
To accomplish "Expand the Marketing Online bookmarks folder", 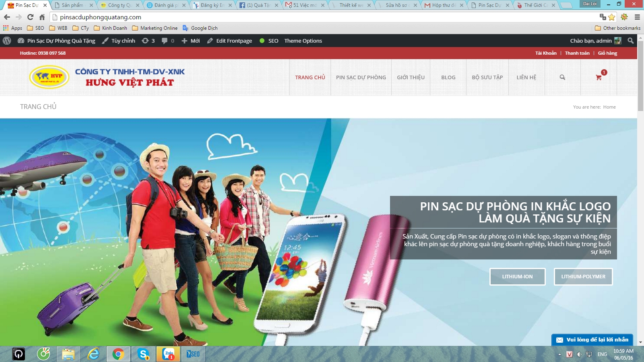I will (x=155, y=28).
